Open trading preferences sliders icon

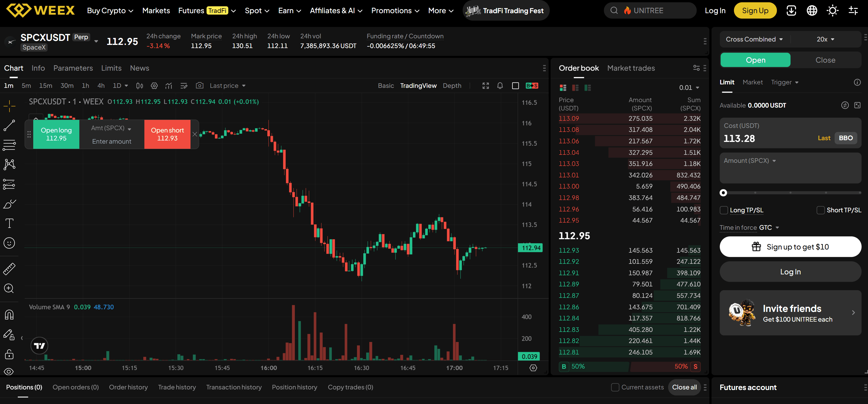pyautogui.click(x=853, y=10)
